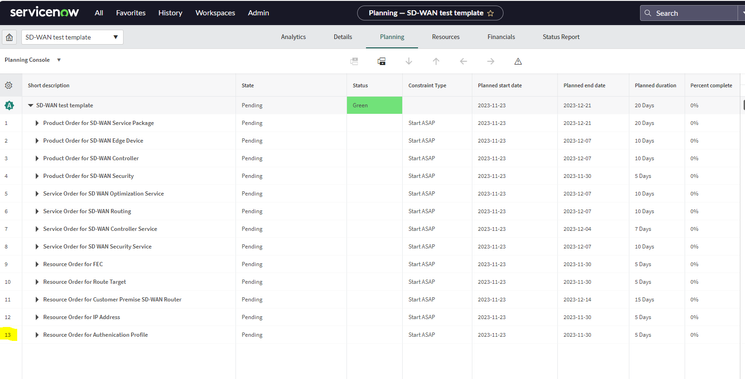Image resolution: width=745 pixels, height=379 pixels.
Task: Click the green A badge beside top row
Action: tap(9, 105)
